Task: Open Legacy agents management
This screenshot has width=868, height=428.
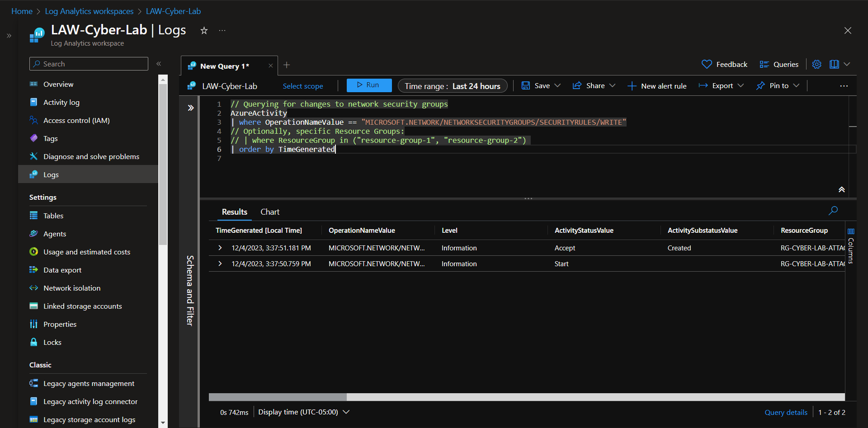Action: [88, 383]
